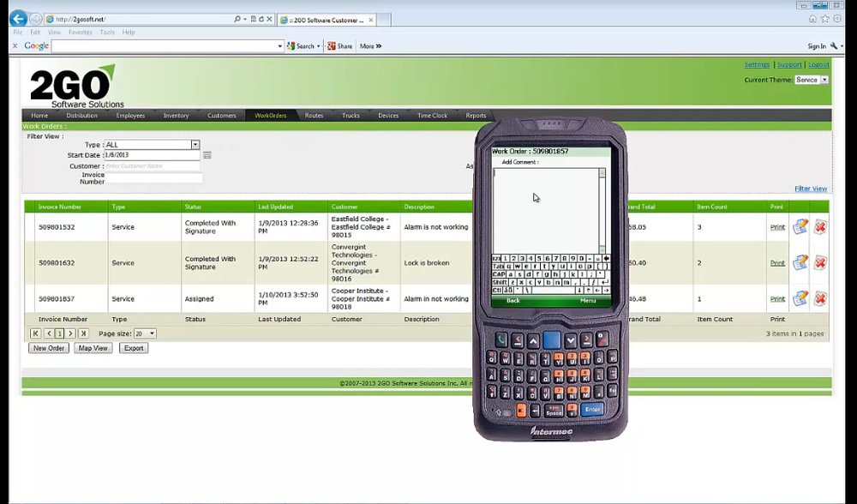
Task: Open the Home navigation tab
Action: 39,116
